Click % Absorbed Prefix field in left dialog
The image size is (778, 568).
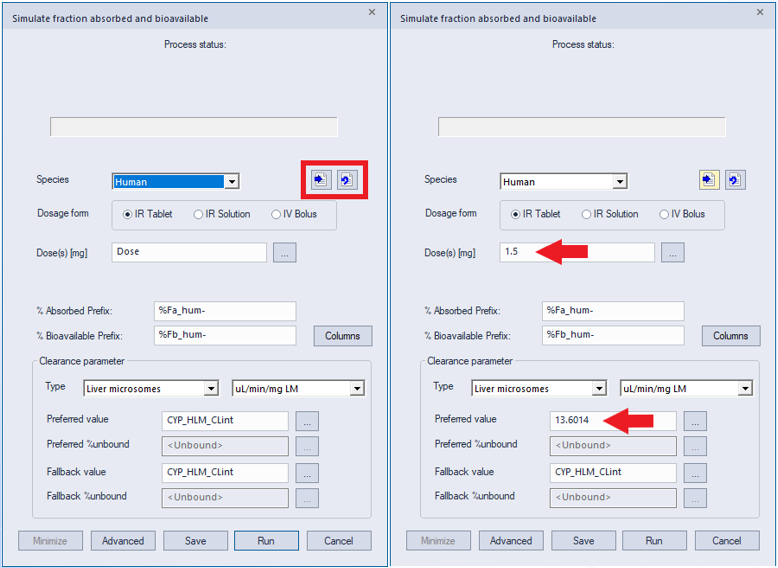pos(225,311)
